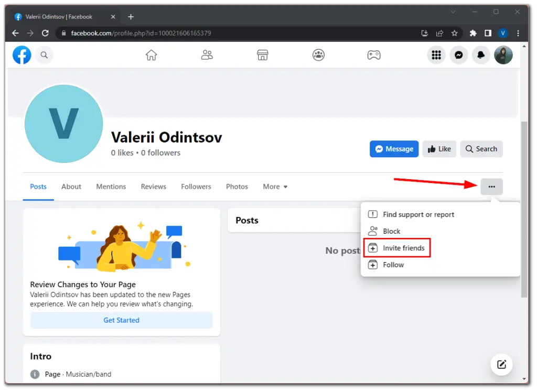Open the Friends icon in top navigation
537x392 pixels.
[207, 55]
